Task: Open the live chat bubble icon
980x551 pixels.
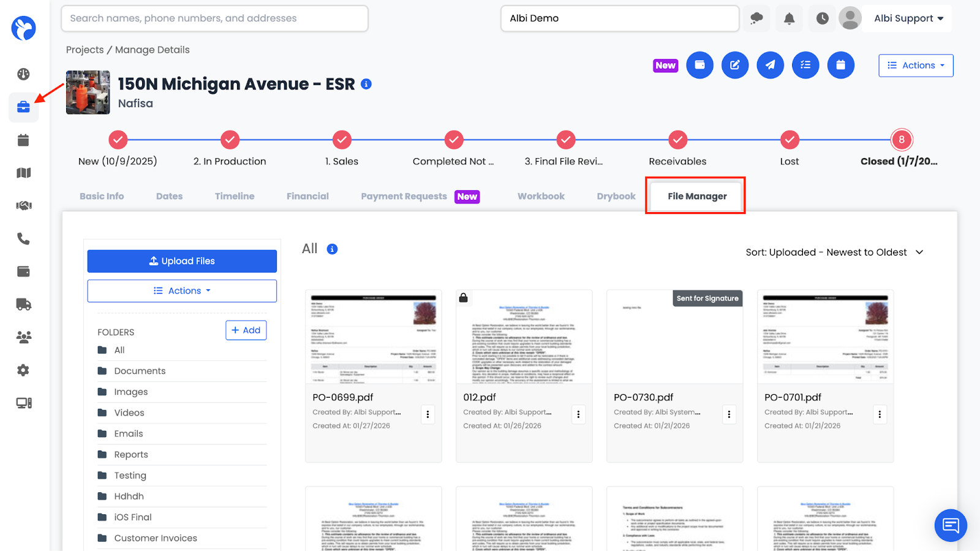Action: click(951, 525)
